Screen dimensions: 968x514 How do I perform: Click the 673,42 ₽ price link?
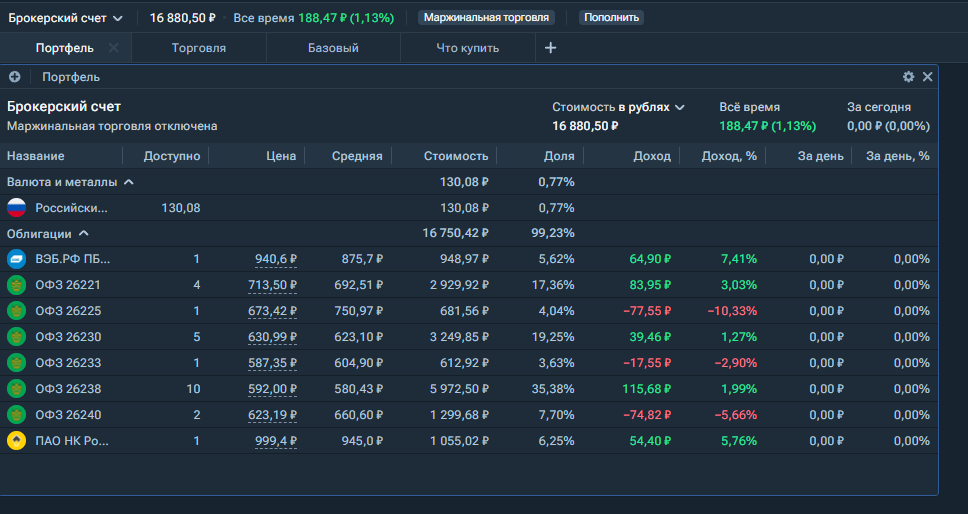pyautogui.click(x=272, y=311)
